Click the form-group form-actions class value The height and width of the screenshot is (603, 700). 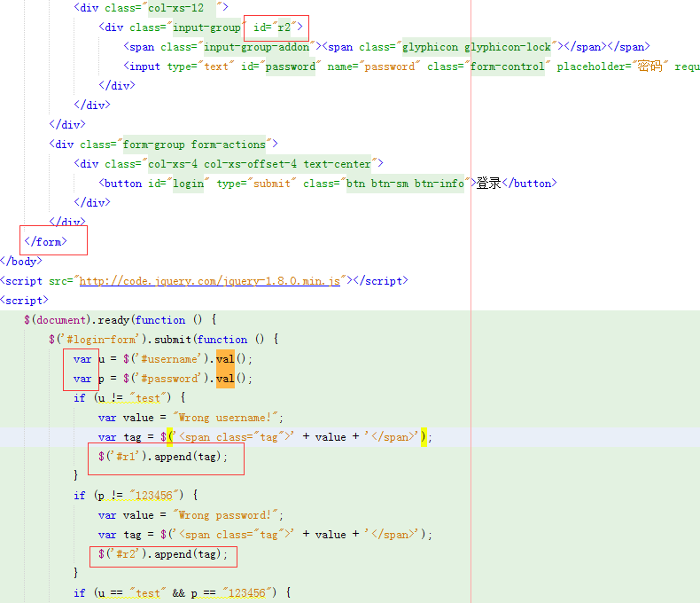point(194,145)
